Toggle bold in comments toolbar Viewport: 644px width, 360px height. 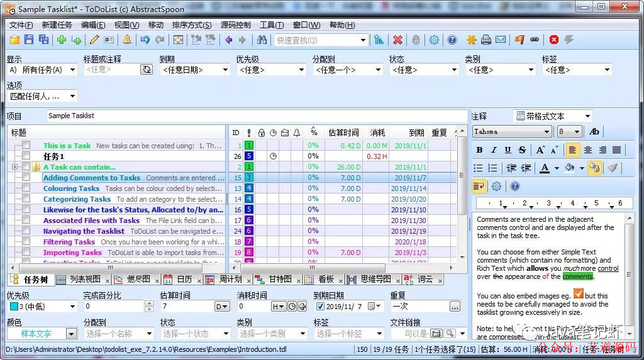click(479, 150)
